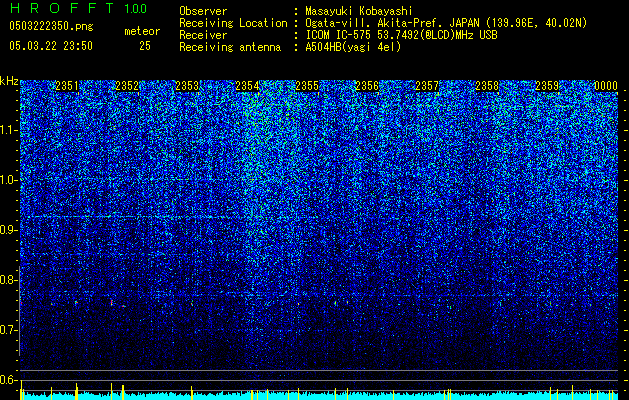The width and height of the screenshot is (629, 400).
Task: Click the 2359 time marker
Action: (547, 86)
